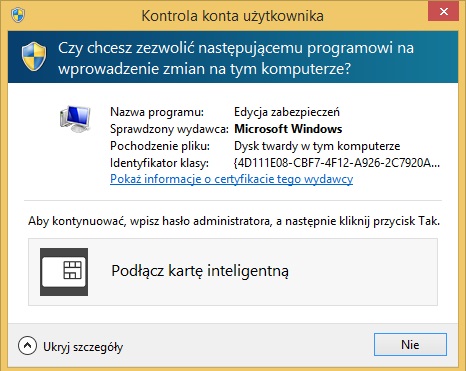The image size is (466, 371).
Task: Click the large UAC shield icon in banner
Action: pos(34,57)
